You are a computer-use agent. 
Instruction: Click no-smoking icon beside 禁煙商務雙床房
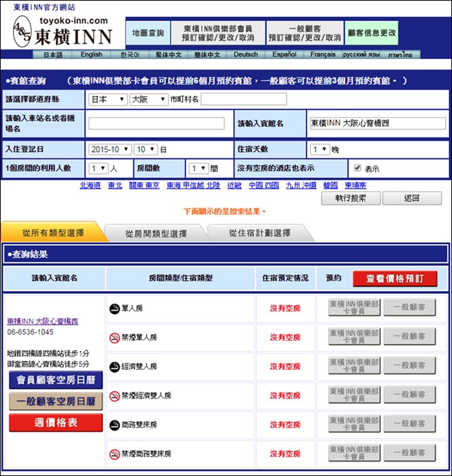pos(114,454)
